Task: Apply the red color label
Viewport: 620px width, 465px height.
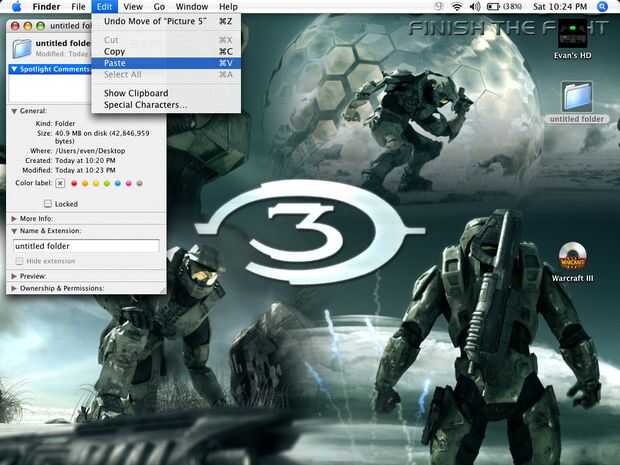Action: (x=74, y=183)
